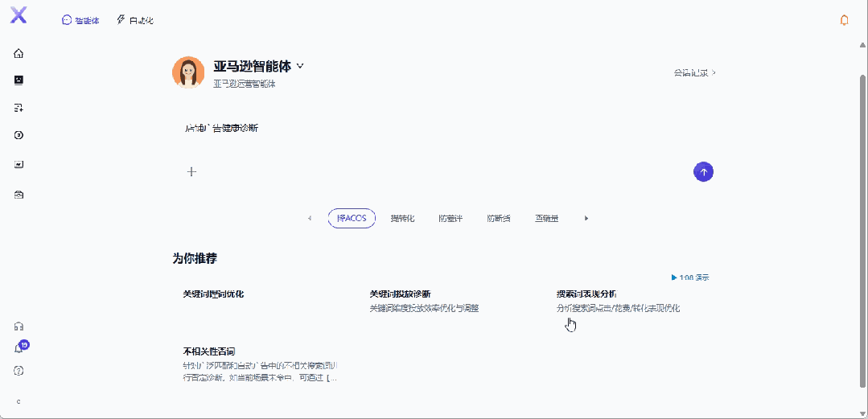Open the hexagon coin icon in sidebar
The height and width of the screenshot is (419, 868).
19,135
